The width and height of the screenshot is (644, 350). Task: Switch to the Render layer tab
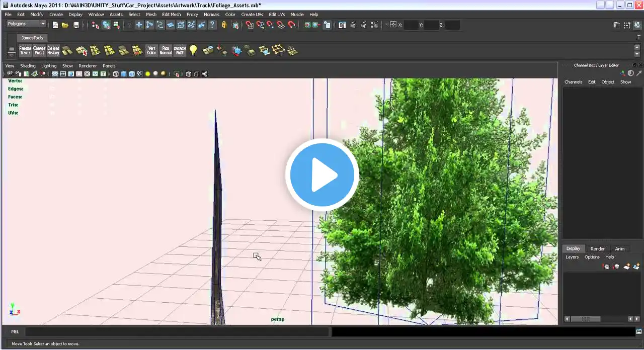(597, 249)
